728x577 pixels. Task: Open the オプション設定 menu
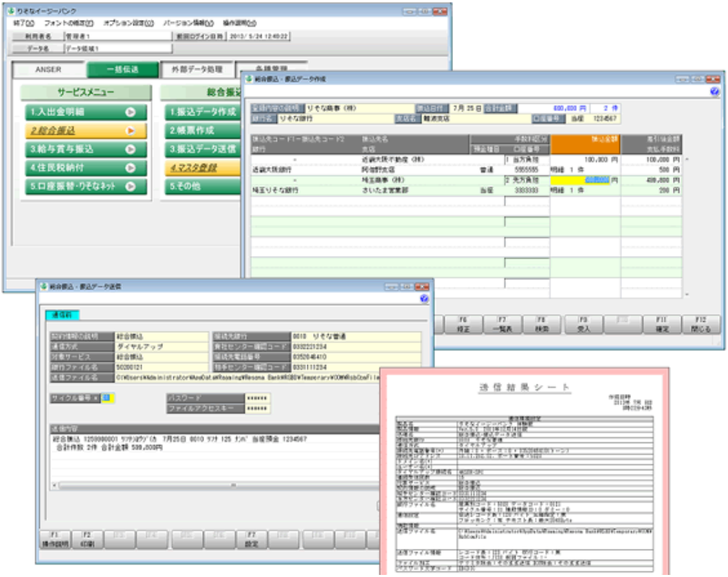point(128,23)
